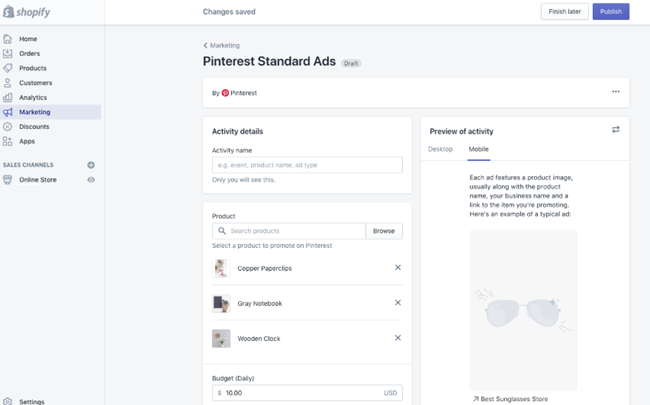Click the swap arrows in preview panel

coord(616,130)
